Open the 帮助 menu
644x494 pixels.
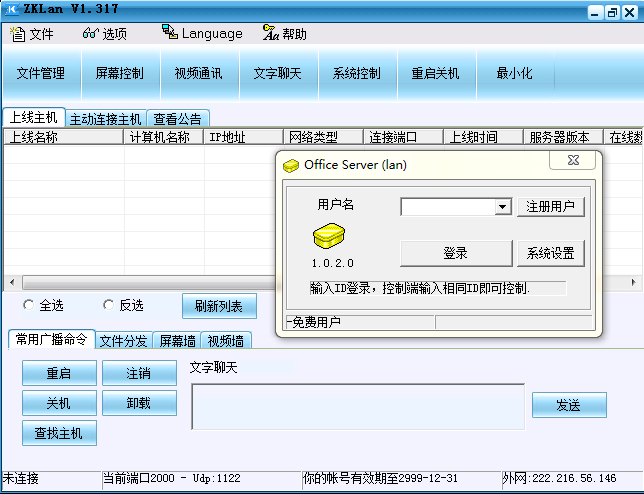[x=285, y=33]
